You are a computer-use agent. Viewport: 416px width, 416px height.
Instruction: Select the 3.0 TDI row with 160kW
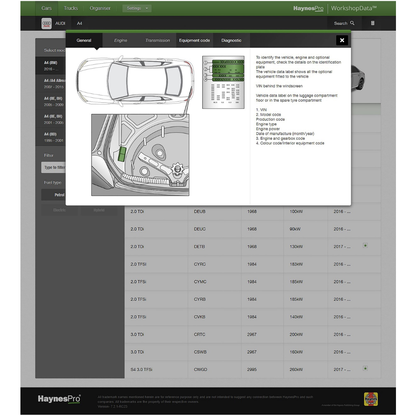(253, 352)
